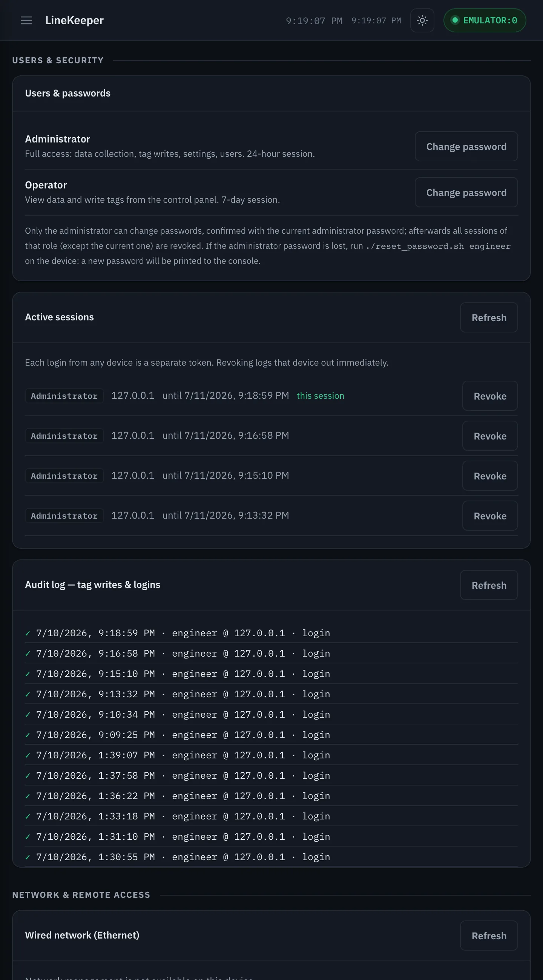Image resolution: width=543 pixels, height=980 pixels.
Task: Click the 'this session' label
Action: click(x=320, y=396)
